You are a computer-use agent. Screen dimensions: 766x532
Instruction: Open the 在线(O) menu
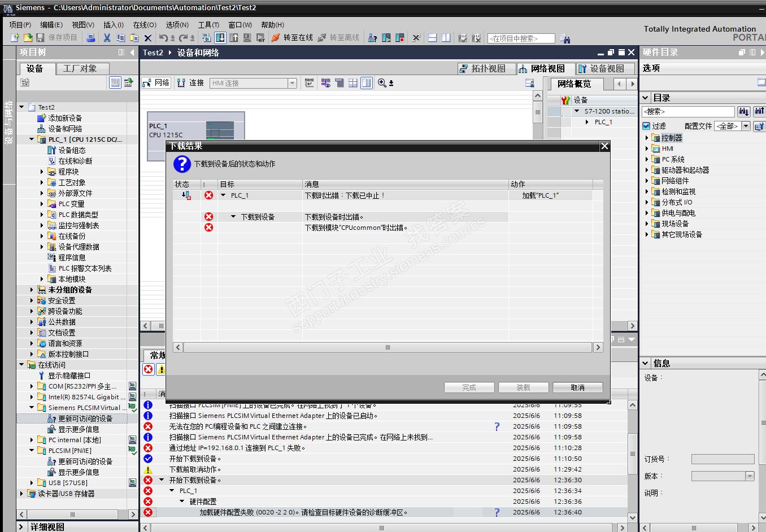(145, 25)
